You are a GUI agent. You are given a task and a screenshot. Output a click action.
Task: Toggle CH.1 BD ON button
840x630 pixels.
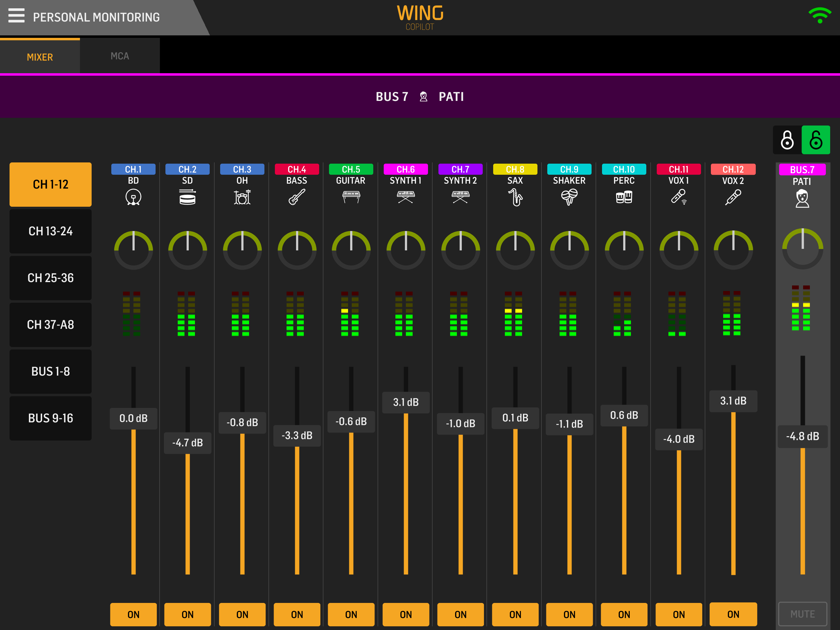[x=133, y=614]
